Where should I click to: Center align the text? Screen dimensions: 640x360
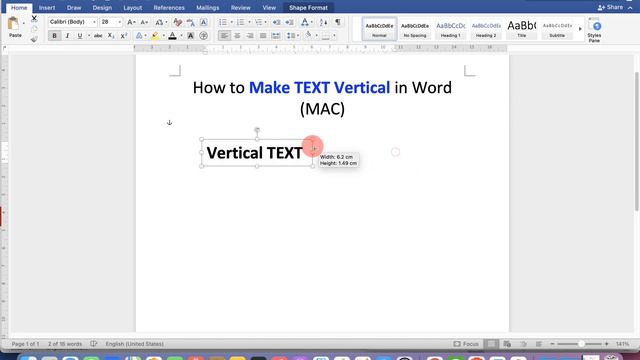[237, 36]
